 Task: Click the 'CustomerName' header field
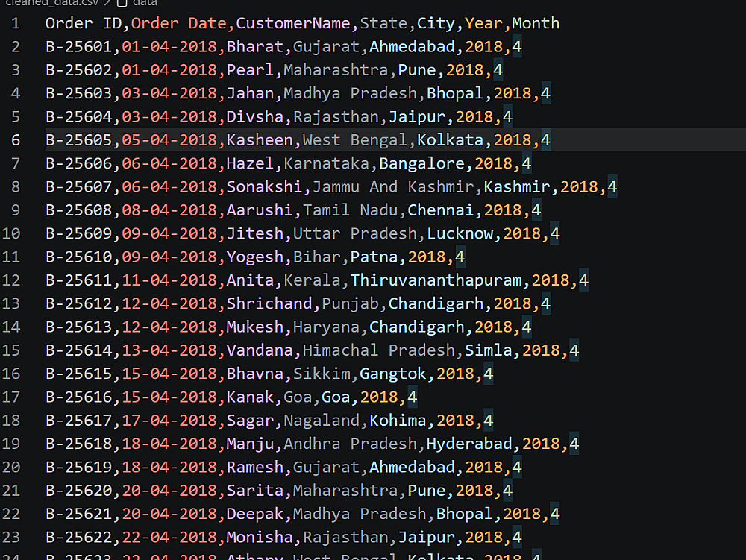click(293, 23)
